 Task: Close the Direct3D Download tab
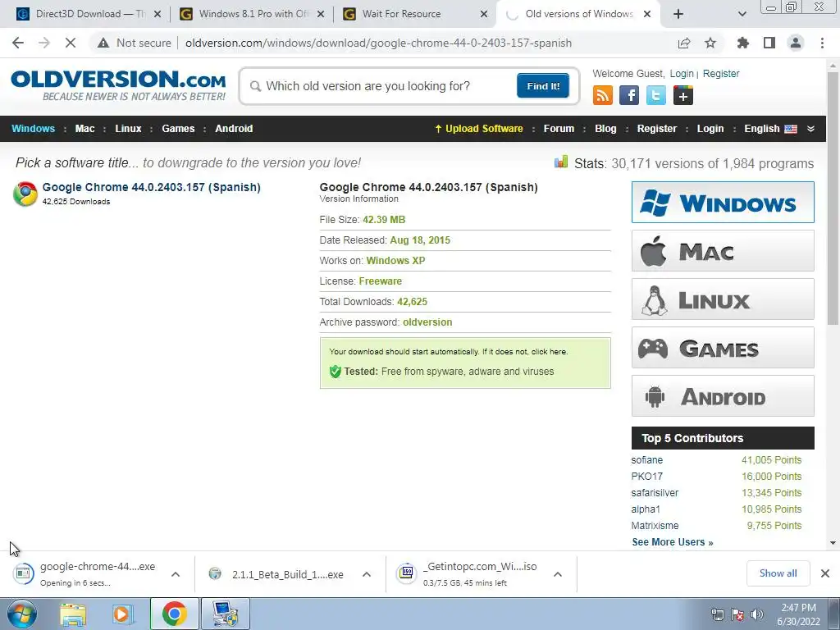point(157,15)
